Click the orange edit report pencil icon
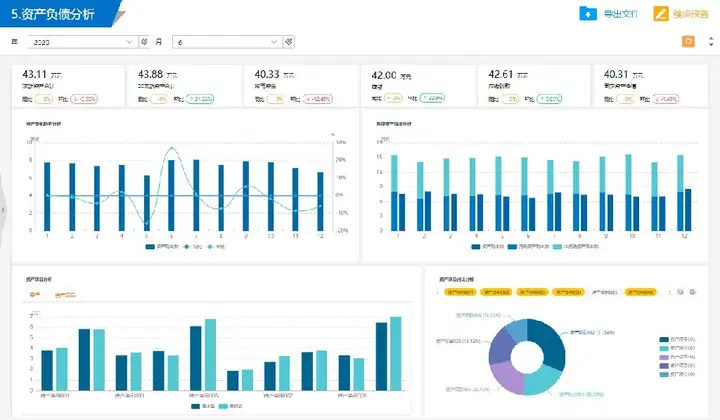 pyautogui.click(x=660, y=14)
